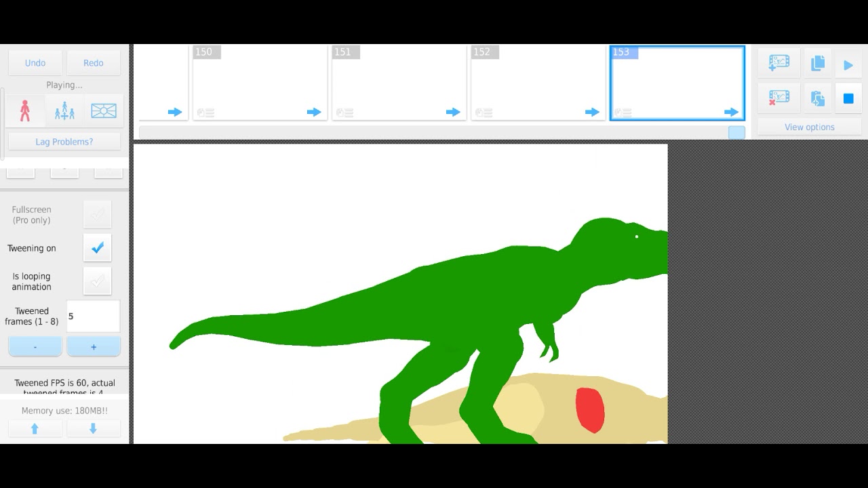Open the multiple stickfigures group tool
The width and height of the screenshot is (868, 488).
click(64, 110)
